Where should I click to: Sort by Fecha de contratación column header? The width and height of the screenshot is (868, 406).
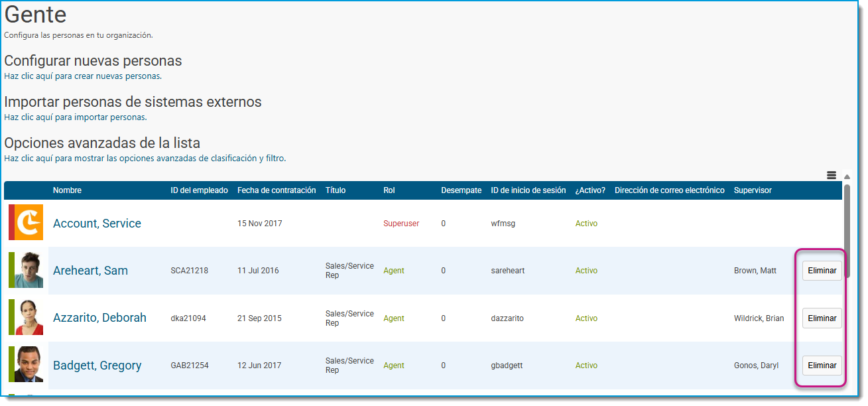click(x=277, y=190)
